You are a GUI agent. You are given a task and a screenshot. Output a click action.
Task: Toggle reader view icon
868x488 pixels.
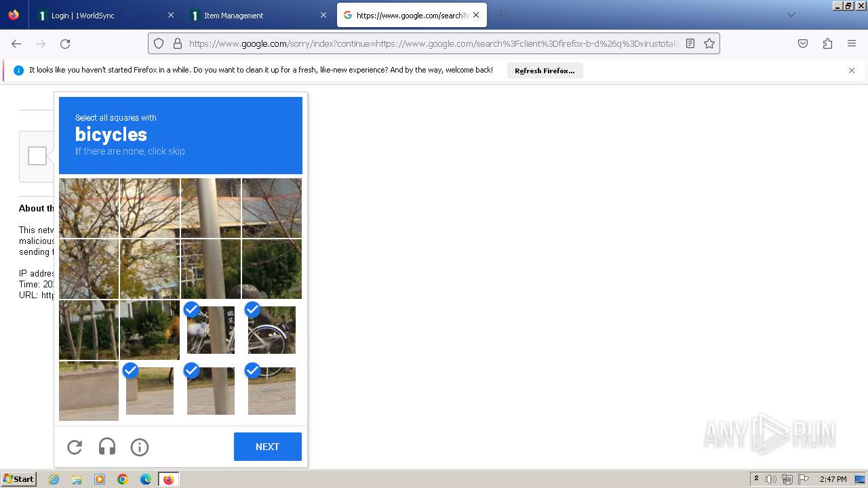coord(690,43)
